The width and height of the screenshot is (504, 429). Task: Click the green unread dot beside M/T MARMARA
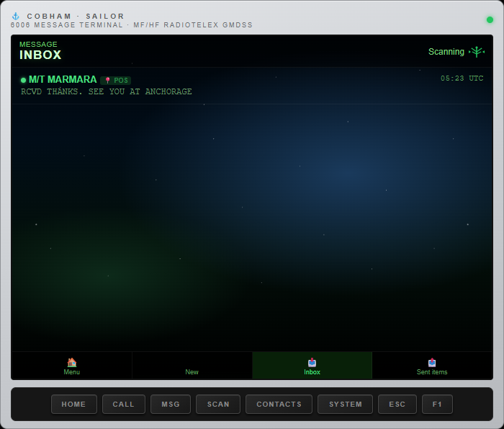pyautogui.click(x=23, y=80)
